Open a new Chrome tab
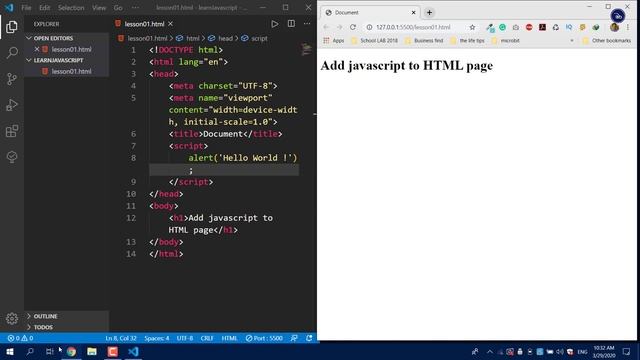Screen dimensions: 640x360 [429, 13]
